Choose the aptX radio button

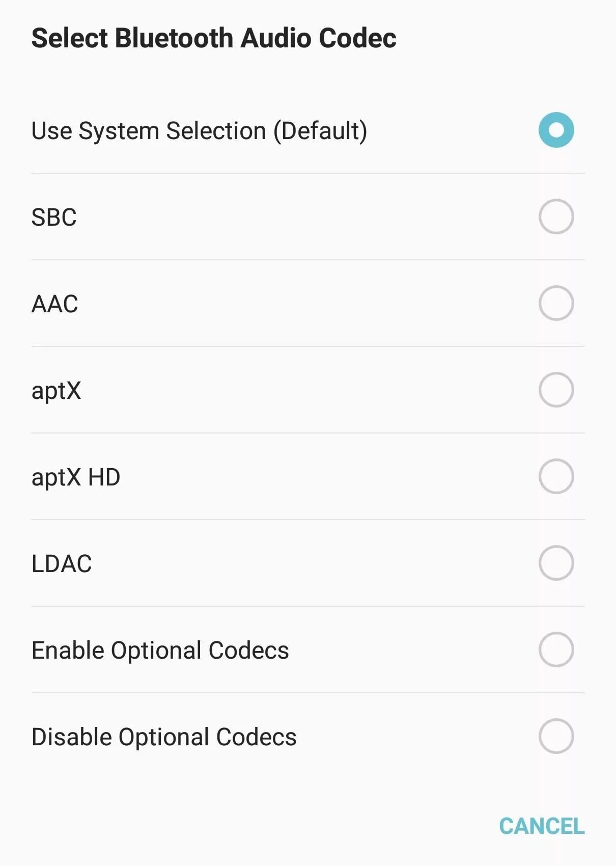(x=556, y=390)
